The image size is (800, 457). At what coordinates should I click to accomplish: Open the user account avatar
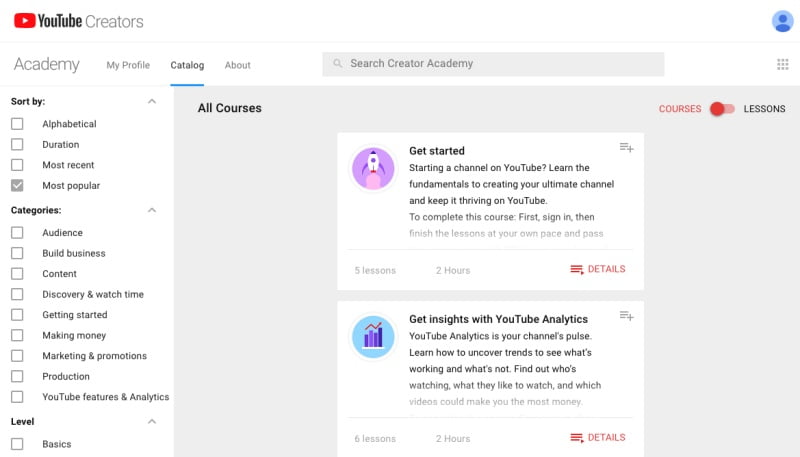coord(782,21)
